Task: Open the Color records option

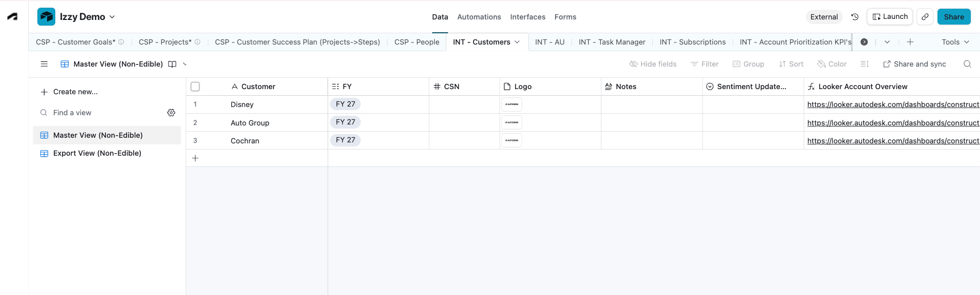Action: [x=832, y=64]
